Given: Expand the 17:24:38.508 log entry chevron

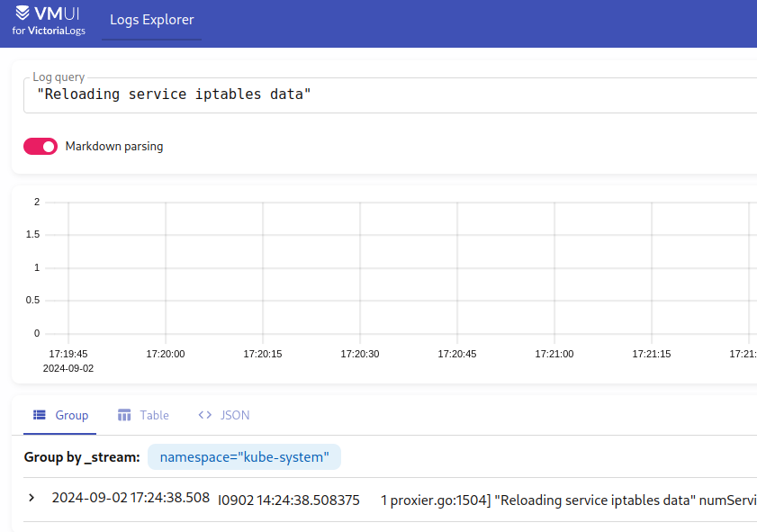Looking at the screenshot, I should [32, 498].
